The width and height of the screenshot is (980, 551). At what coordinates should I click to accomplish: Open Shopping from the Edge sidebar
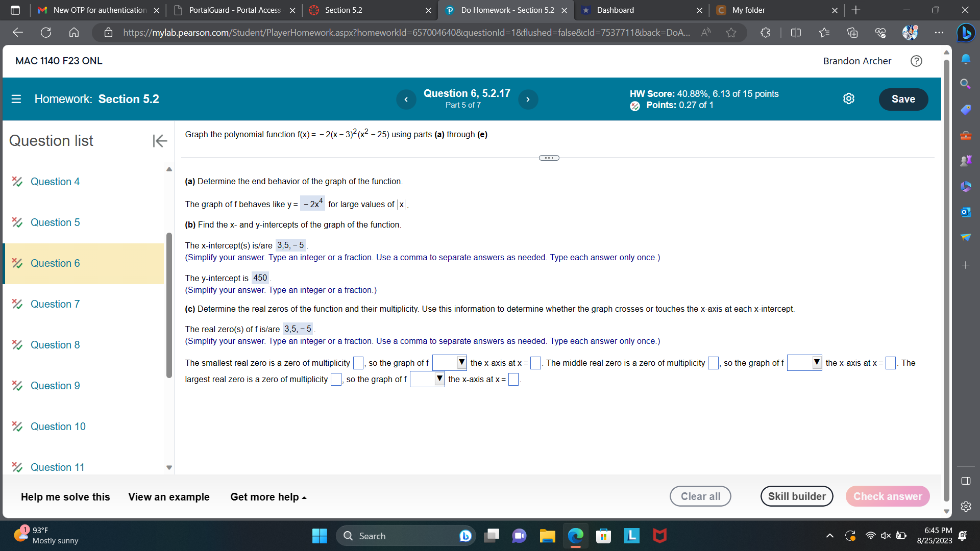click(x=966, y=109)
